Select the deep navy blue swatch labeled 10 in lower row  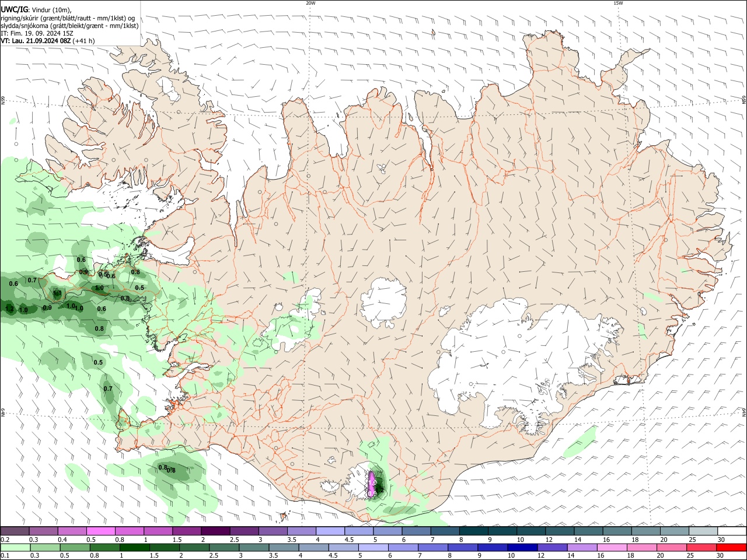click(523, 547)
